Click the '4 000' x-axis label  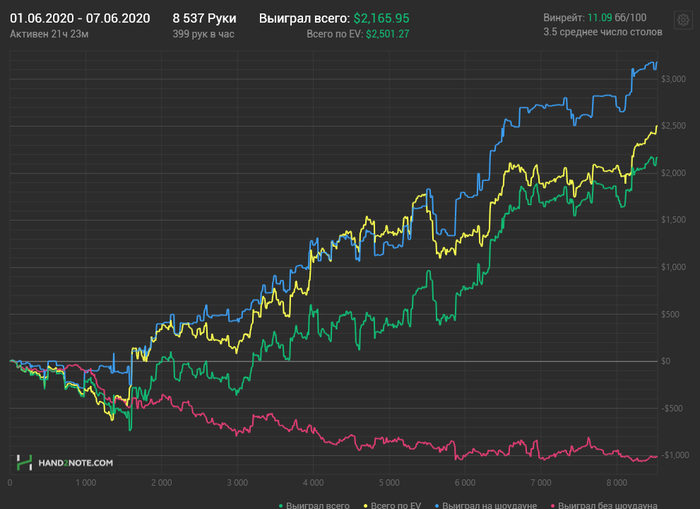point(313,483)
